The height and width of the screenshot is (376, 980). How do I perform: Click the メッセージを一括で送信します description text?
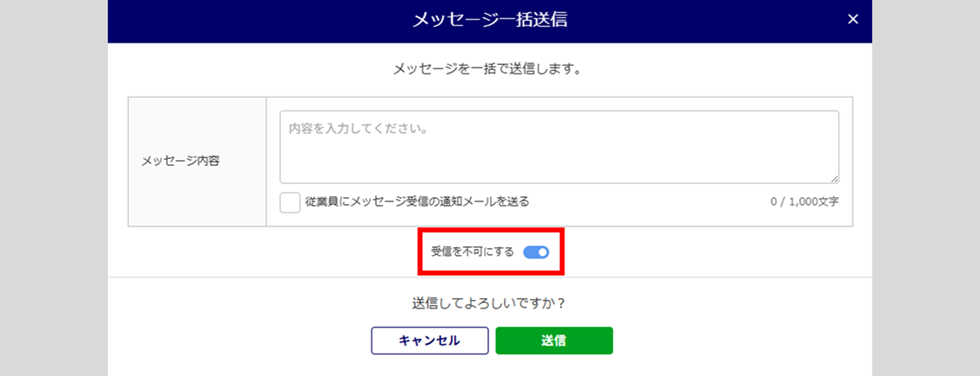pyautogui.click(x=489, y=67)
